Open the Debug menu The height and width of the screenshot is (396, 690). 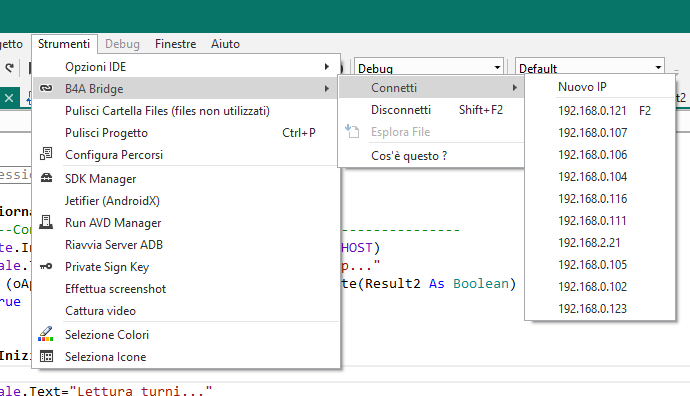(122, 44)
